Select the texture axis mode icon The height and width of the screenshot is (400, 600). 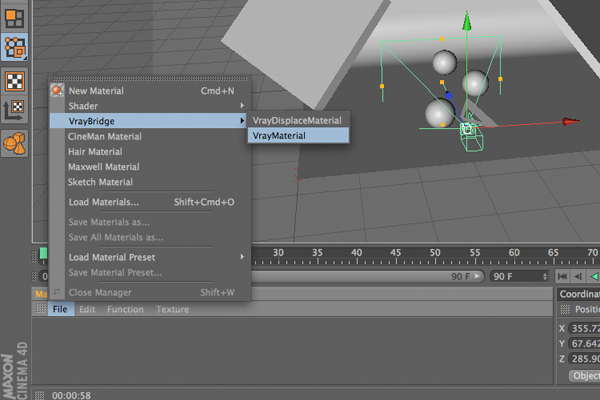(15, 109)
